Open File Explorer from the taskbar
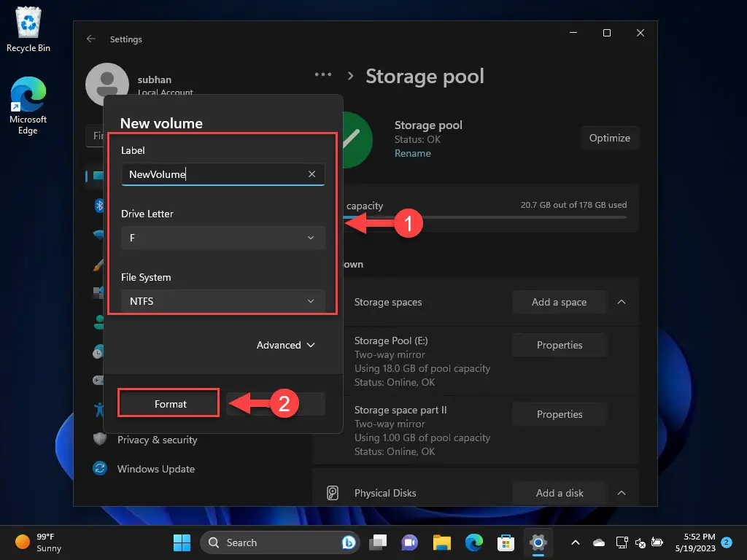The height and width of the screenshot is (560, 747). (x=441, y=542)
